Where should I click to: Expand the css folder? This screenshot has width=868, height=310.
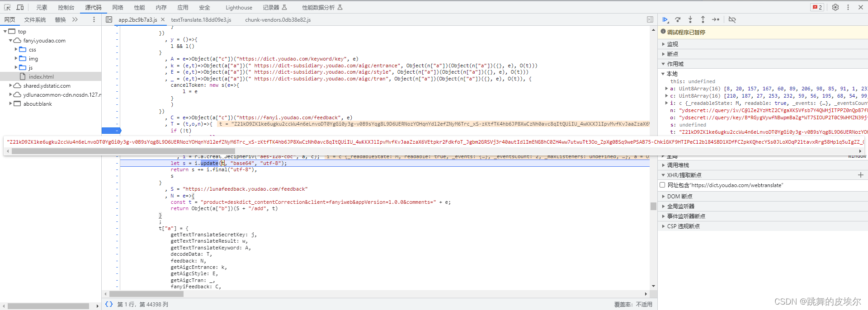[x=16, y=49]
